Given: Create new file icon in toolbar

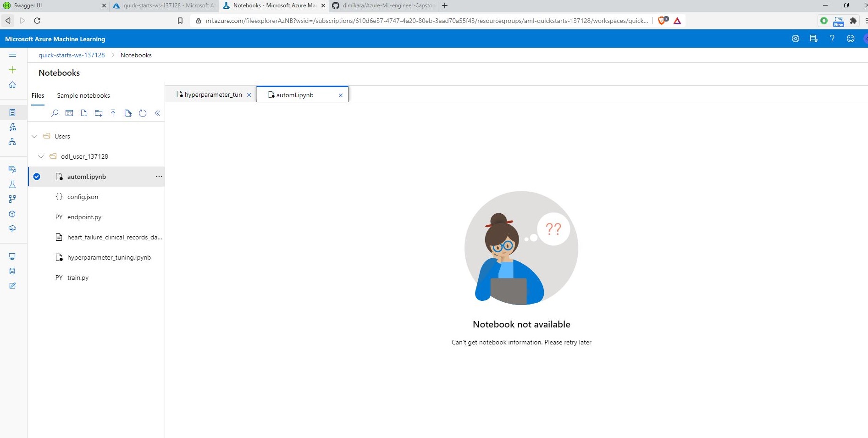Looking at the screenshot, I should [84, 113].
